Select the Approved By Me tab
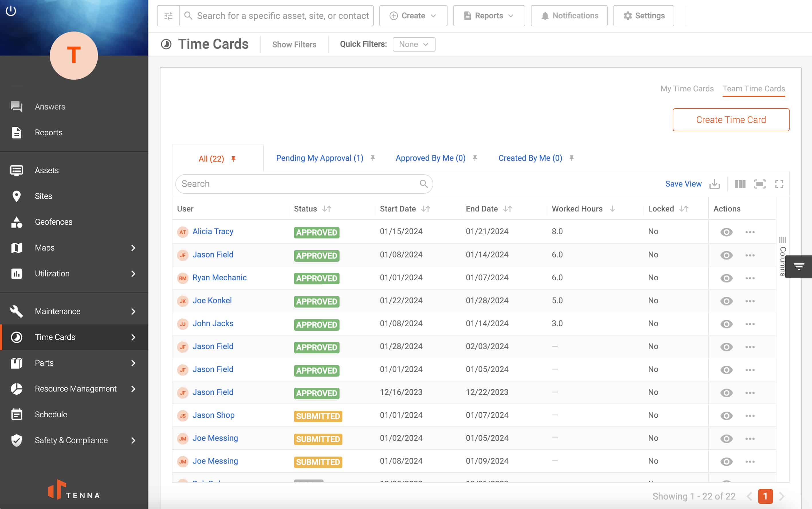 point(430,158)
